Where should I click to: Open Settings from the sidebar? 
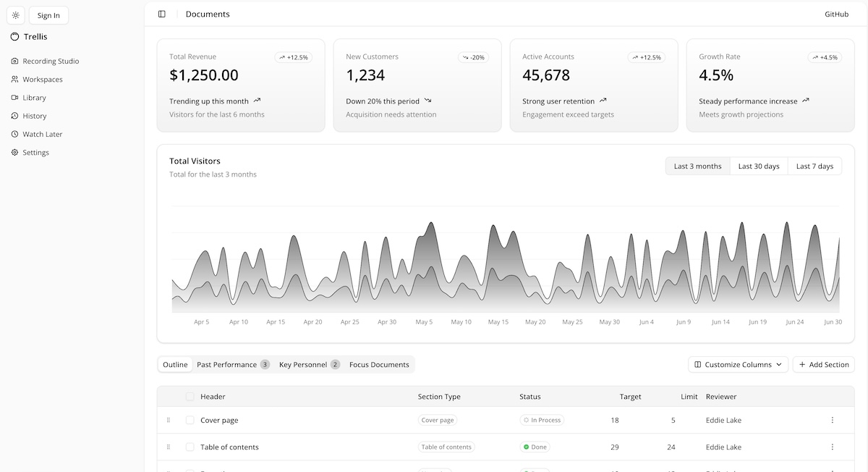pyautogui.click(x=35, y=153)
